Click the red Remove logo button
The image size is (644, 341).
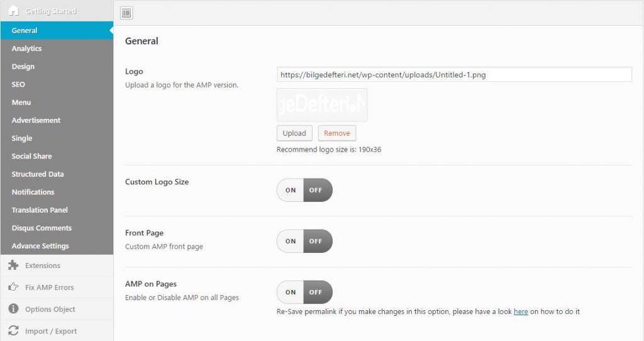click(x=337, y=133)
